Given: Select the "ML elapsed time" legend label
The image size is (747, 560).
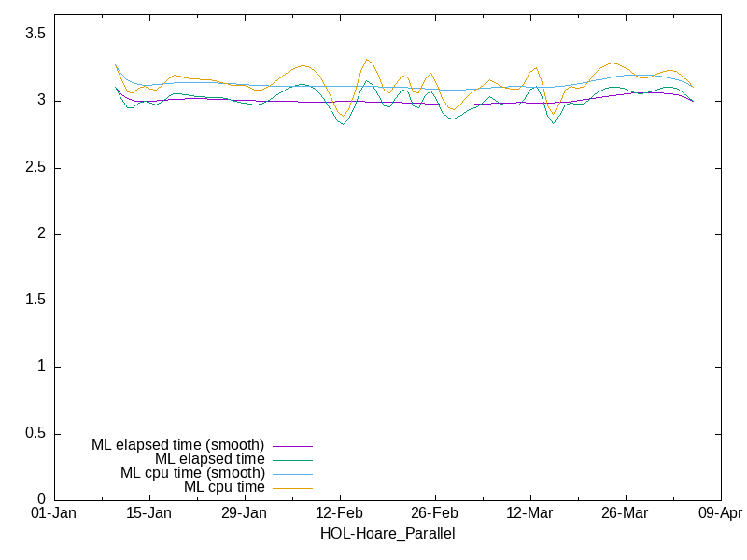Looking at the screenshot, I should pyautogui.click(x=209, y=458).
